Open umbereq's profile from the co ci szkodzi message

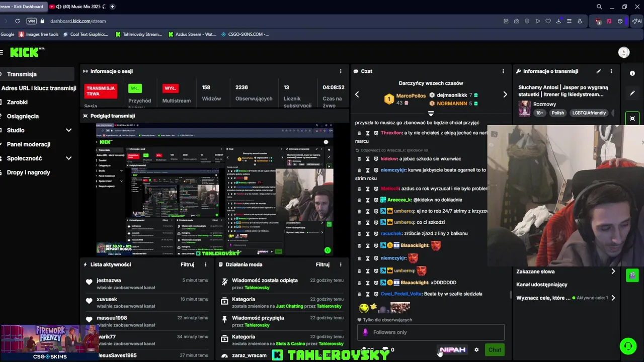click(405, 222)
